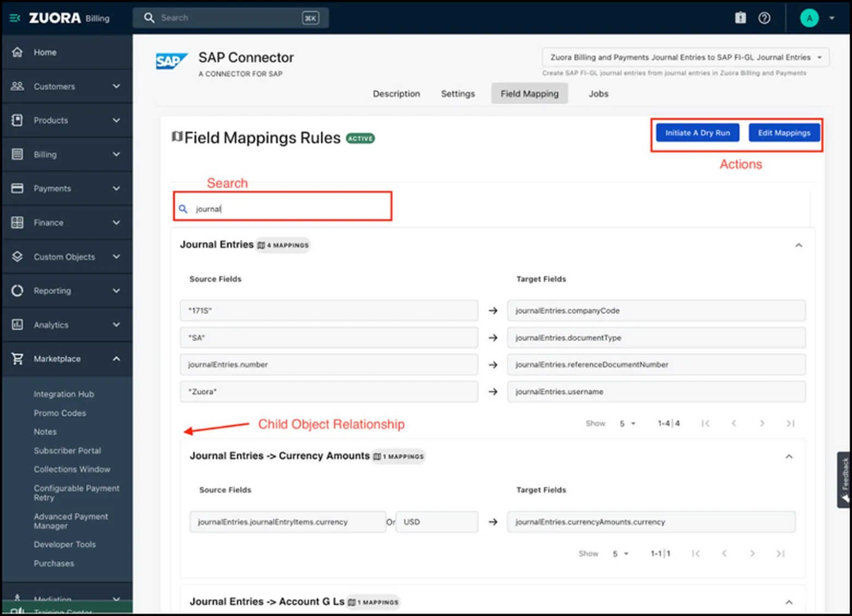
Task: Switch to the Jobs tab
Action: pos(599,93)
